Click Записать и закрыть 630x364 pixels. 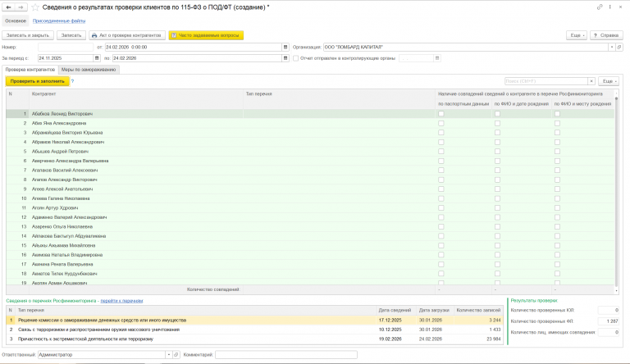pyautogui.click(x=28, y=35)
